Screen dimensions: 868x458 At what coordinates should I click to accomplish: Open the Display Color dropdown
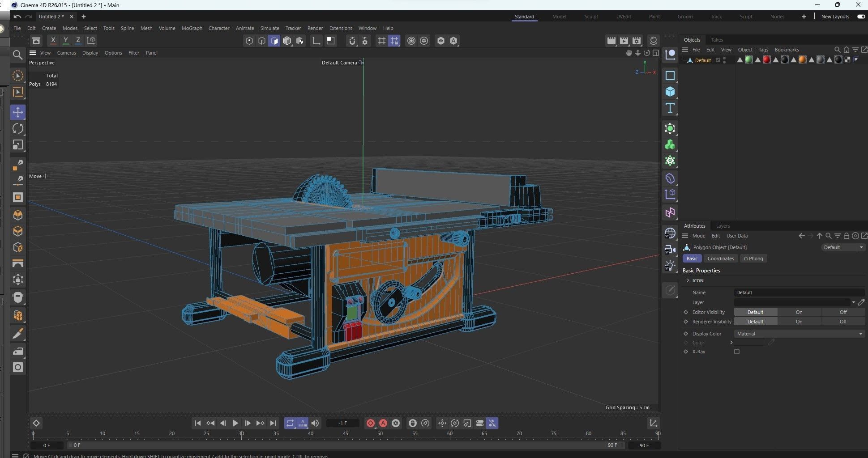pyautogui.click(x=799, y=334)
